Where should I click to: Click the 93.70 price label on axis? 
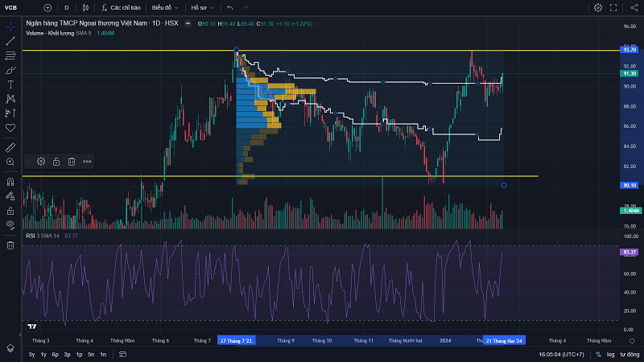[630, 50]
